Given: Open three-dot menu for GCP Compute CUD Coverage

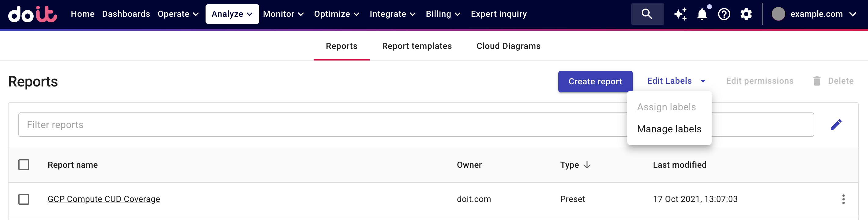Looking at the screenshot, I should click(843, 199).
